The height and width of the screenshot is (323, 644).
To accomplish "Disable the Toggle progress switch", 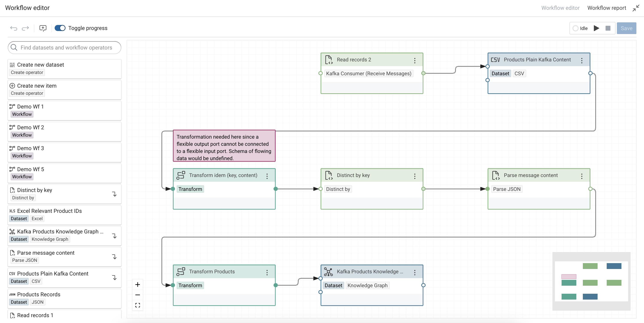I will 60,28.
